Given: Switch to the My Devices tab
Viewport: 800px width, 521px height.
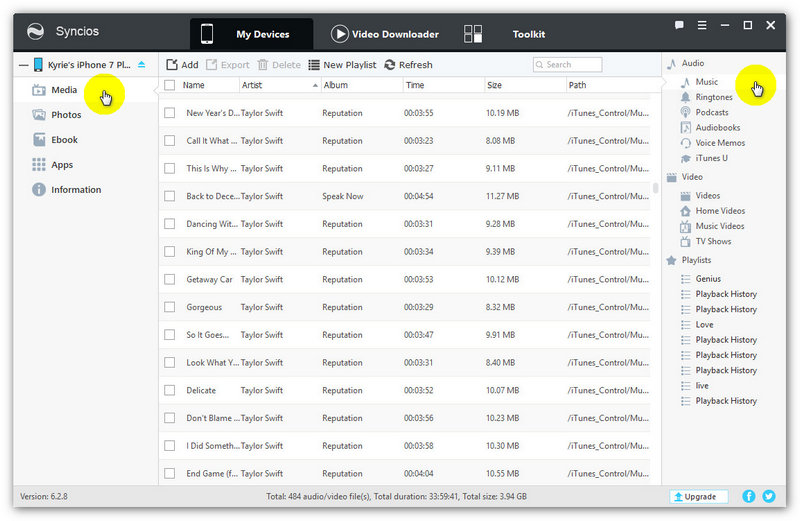Looking at the screenshot, I should coord(252,34).
